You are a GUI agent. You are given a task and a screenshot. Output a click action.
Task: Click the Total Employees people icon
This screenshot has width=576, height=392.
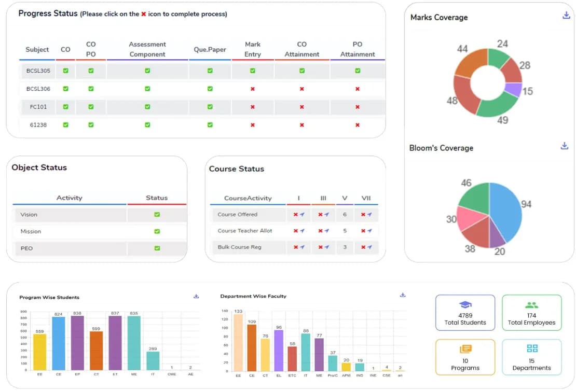[x=531, y=305]
